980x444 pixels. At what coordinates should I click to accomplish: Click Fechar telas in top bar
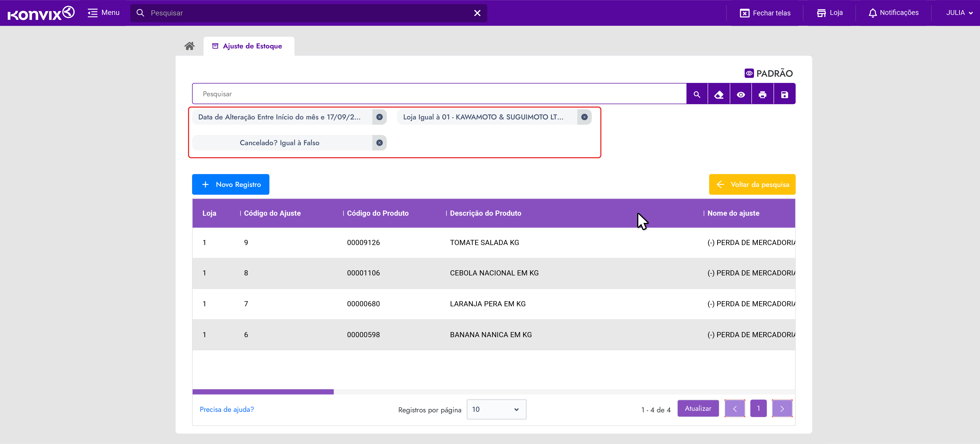click(x=765, y=13)
